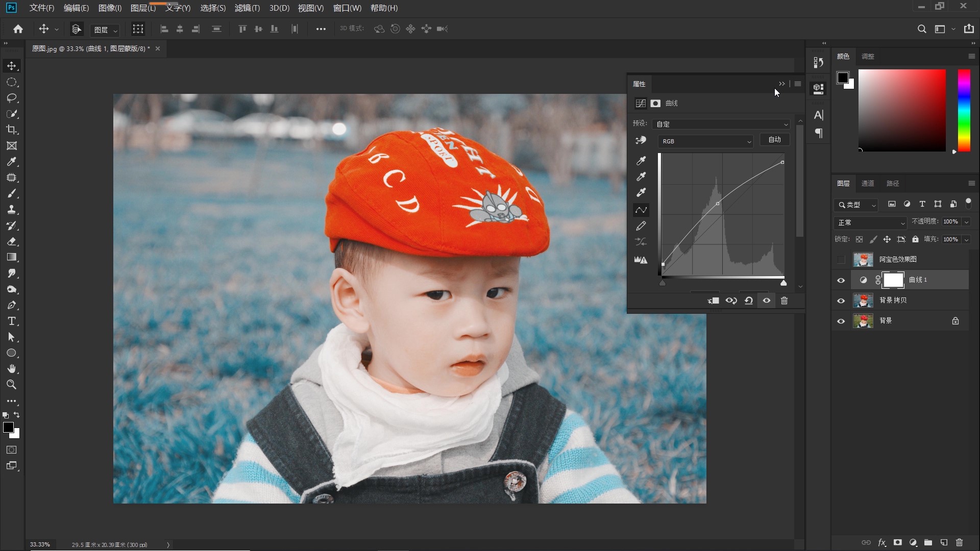
Task: Click the reset adjustment icon in Properties
Action: coord(749,301)
